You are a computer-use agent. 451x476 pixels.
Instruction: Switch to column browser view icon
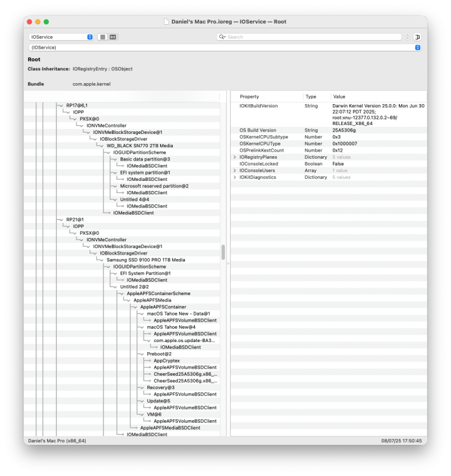pos(113,37)
